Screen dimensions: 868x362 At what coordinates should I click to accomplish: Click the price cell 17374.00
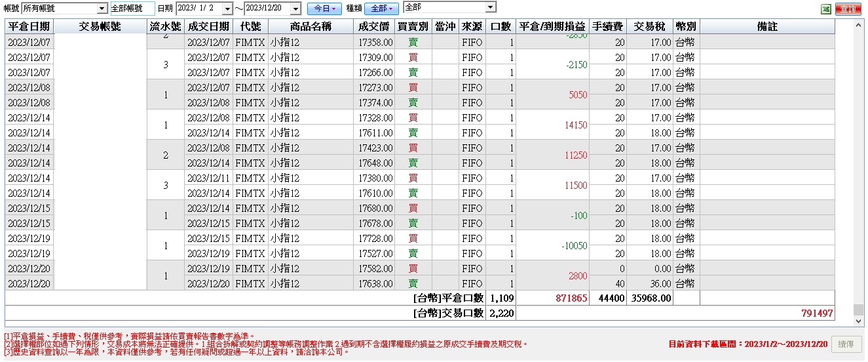(x=374, y=102)
